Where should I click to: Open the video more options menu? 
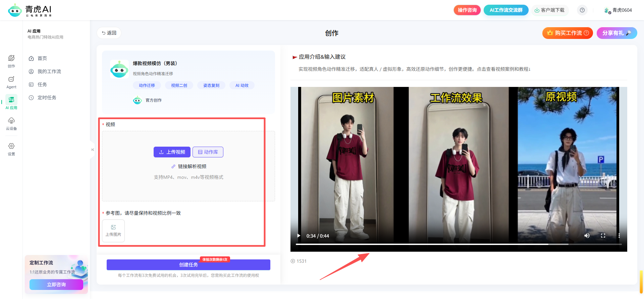click(619, 236)
